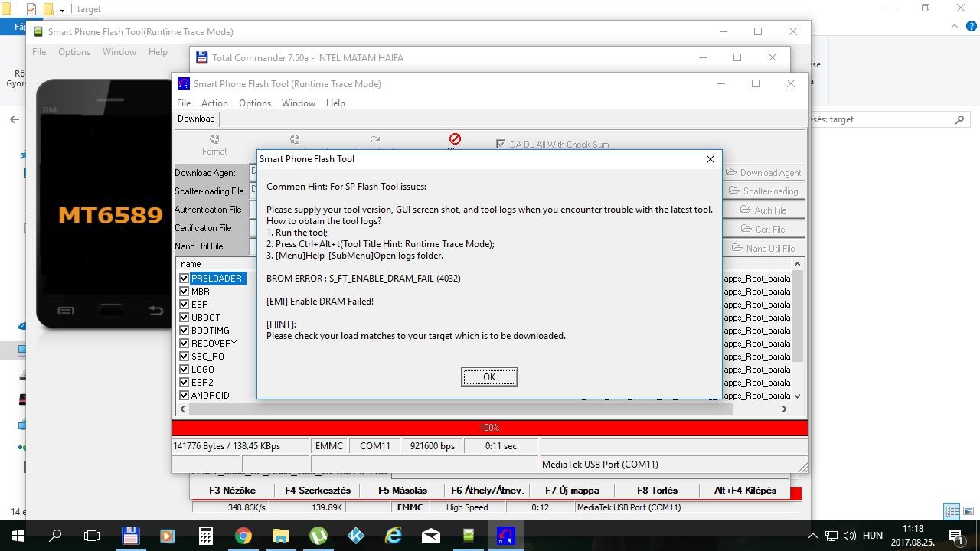980x551 pixels.
Task: Open Options menu in front Flash Tool window
Action: [x=255, y=103]
